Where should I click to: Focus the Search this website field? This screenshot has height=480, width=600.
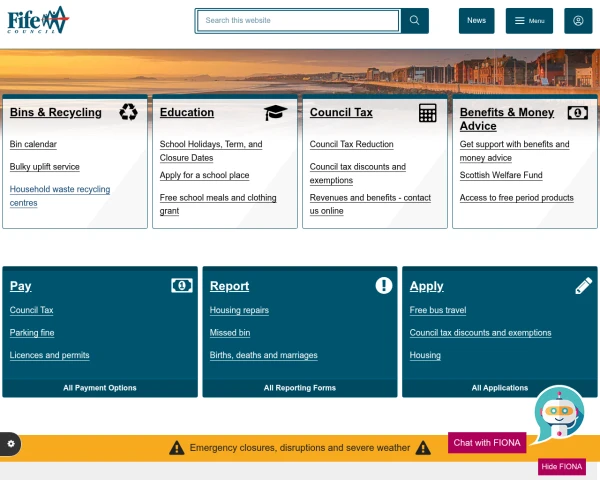tap(298, 21)
